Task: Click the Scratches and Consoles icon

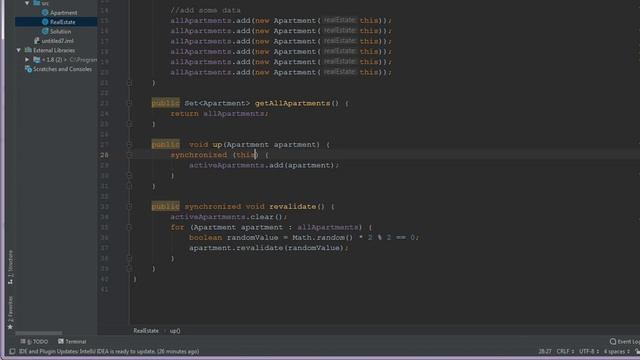Action: (x=28, y=69)
